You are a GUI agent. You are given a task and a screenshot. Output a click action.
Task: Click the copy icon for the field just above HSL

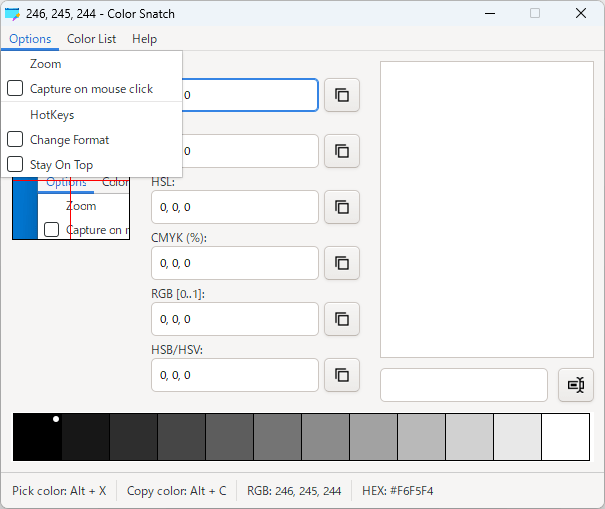[x=342, y=151]
